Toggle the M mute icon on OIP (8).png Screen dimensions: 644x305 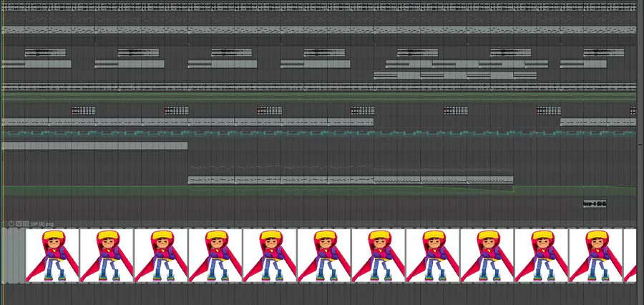pos(19,223)
